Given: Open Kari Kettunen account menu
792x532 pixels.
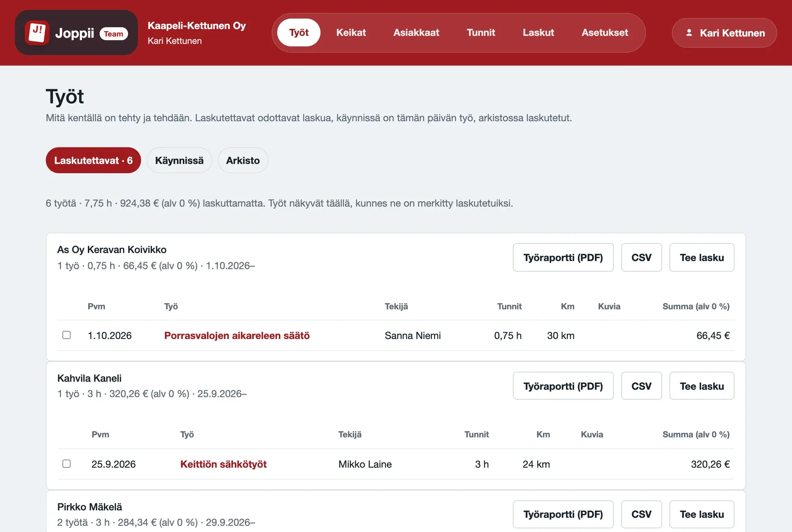Looking at the screenshot, I should click(724, 33).
